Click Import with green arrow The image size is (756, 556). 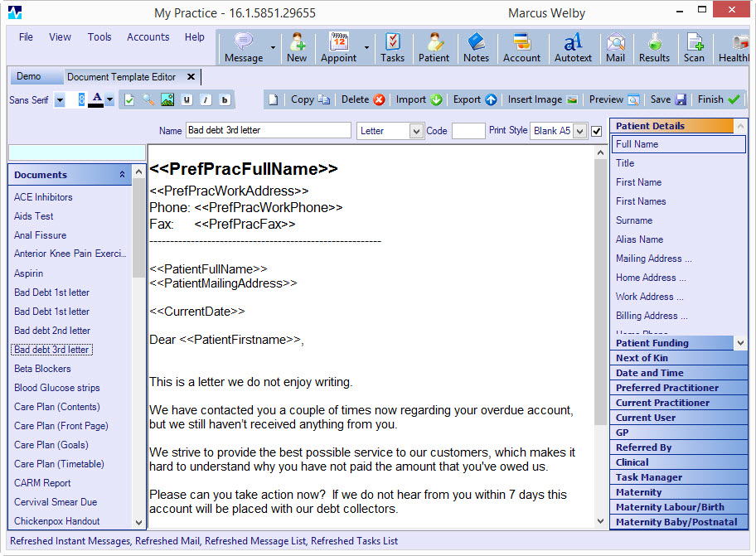click(419, 99)
